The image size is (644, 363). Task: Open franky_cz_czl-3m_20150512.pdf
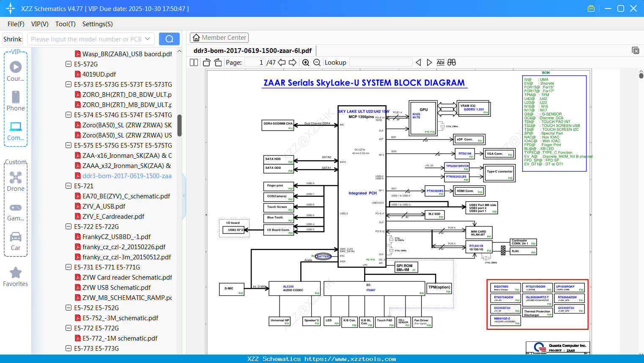tap(126, 257)
